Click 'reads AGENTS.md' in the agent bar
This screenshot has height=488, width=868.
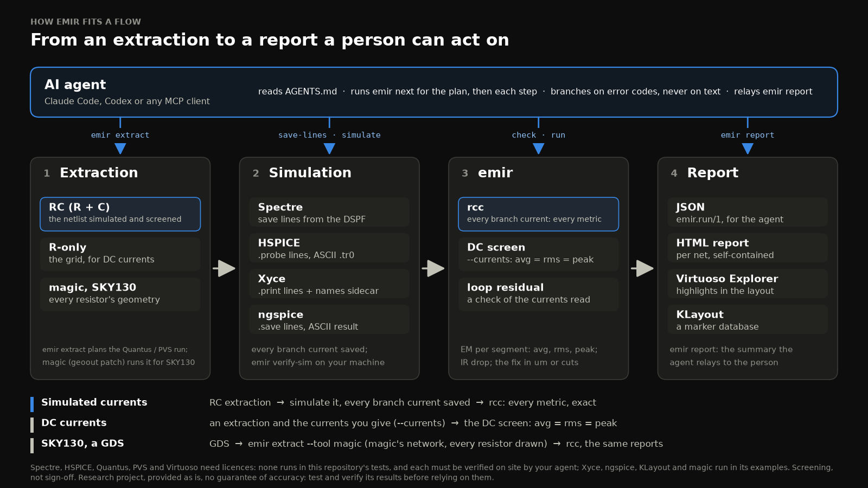coord(297,92)
